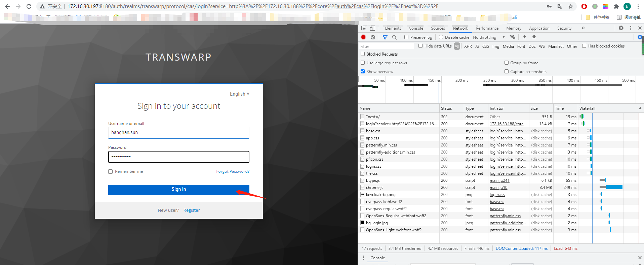The width and height of the screenshot is (644, 265).
Task: Open the red Opera-style extension icon
Action: click(584, 6)
